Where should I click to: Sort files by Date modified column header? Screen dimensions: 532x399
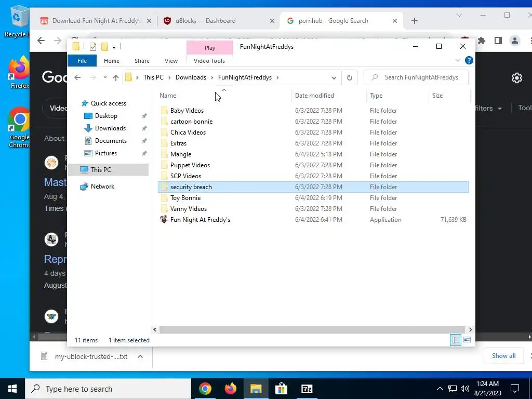[x=329, y=96]
